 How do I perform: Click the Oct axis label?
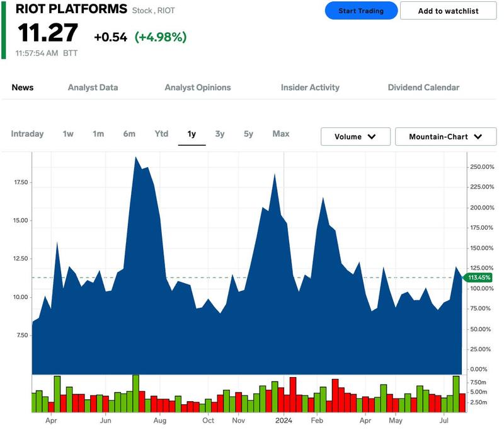pyautogui.click(x=208, y=421)
